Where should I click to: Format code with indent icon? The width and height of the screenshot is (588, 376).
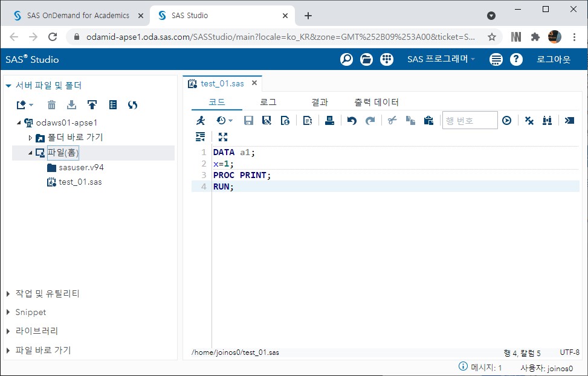201,136
